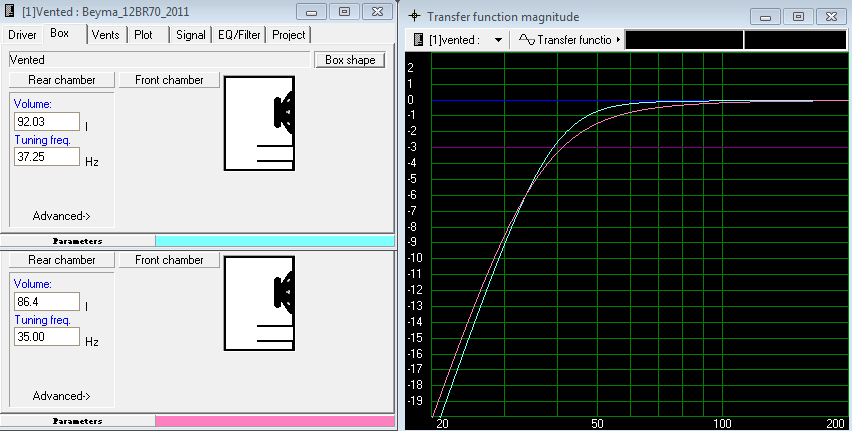Click the crosshair icon in the Transfer function title bar
852x431 pixels.
tap(414, 17)
